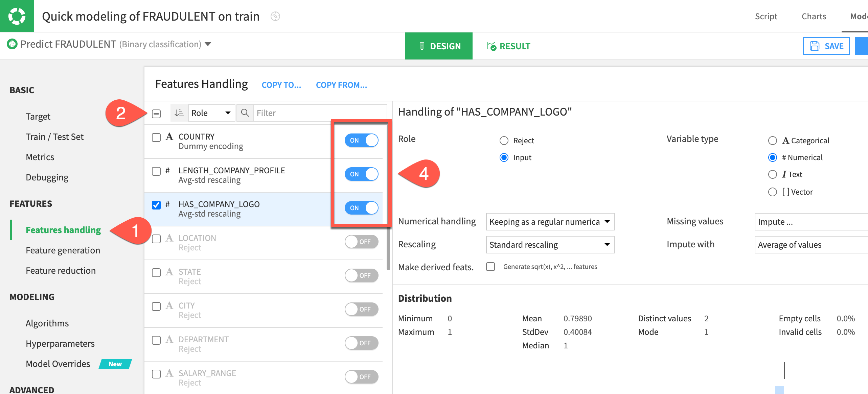This screenshot has width=868, height=394.
Task: Click the green Predict FRAUDULENT task icon
Action: click(x=12, y=44)
